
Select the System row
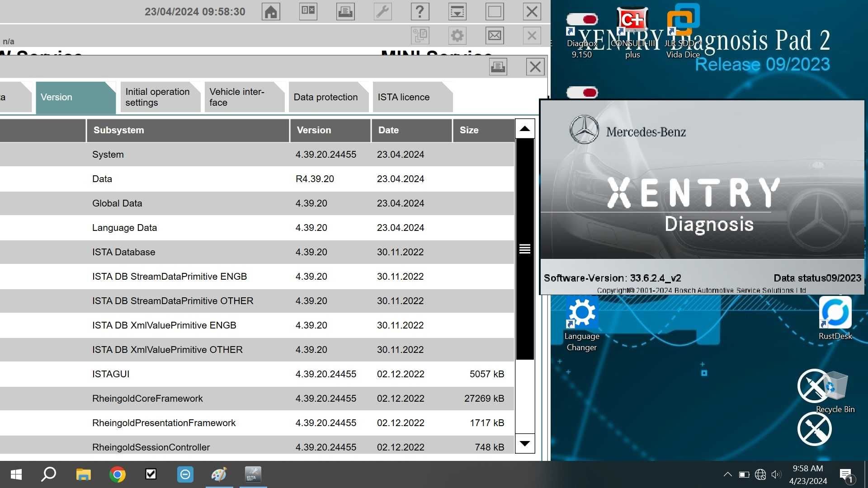[257, 155]
